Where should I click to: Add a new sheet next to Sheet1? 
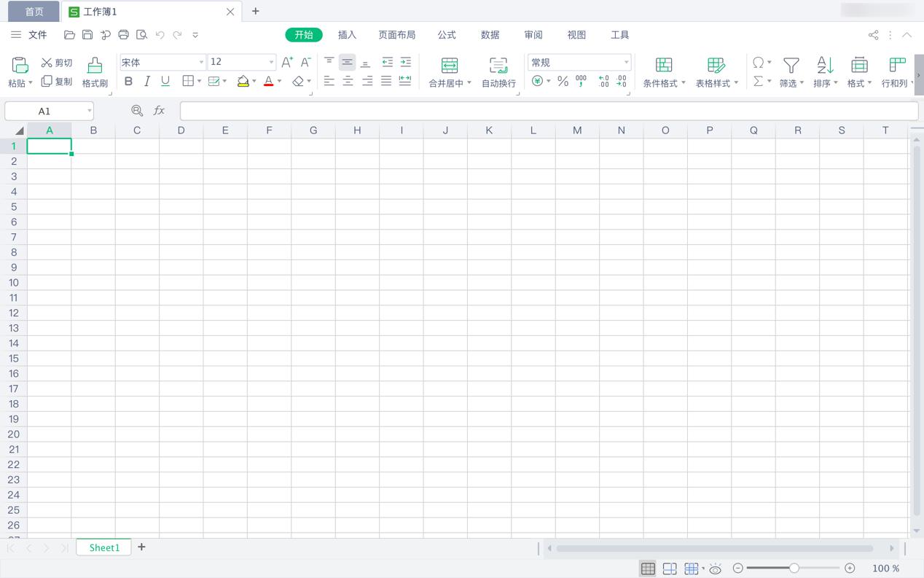coord(141,547)
